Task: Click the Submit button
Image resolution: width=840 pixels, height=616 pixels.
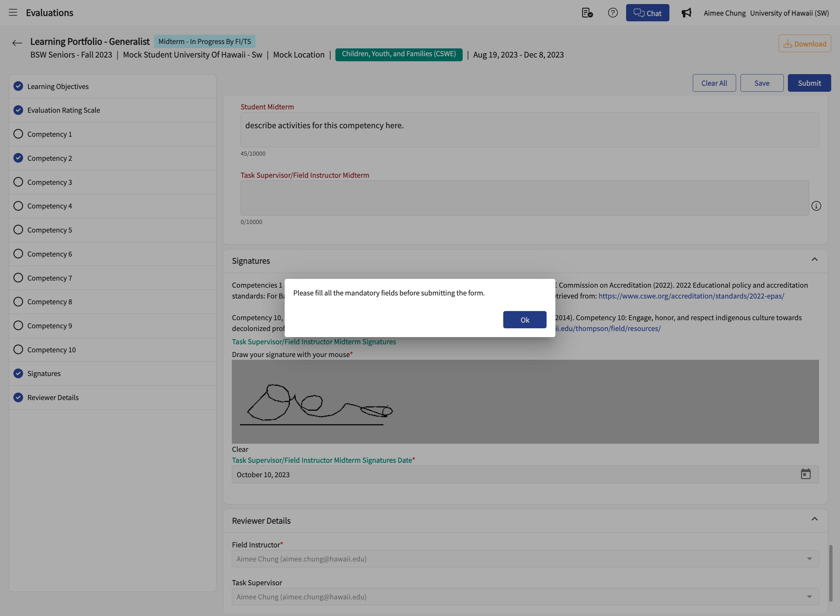Action: 809,83
